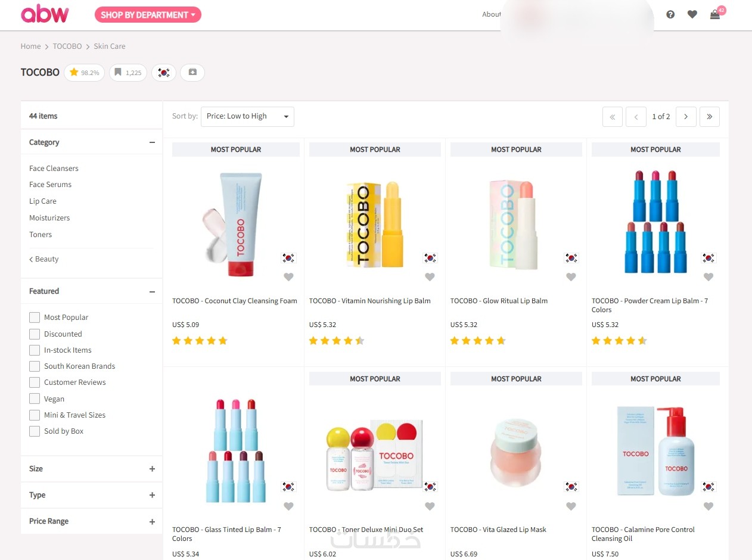Check the Sold by Box filter

tap(35, 431)
